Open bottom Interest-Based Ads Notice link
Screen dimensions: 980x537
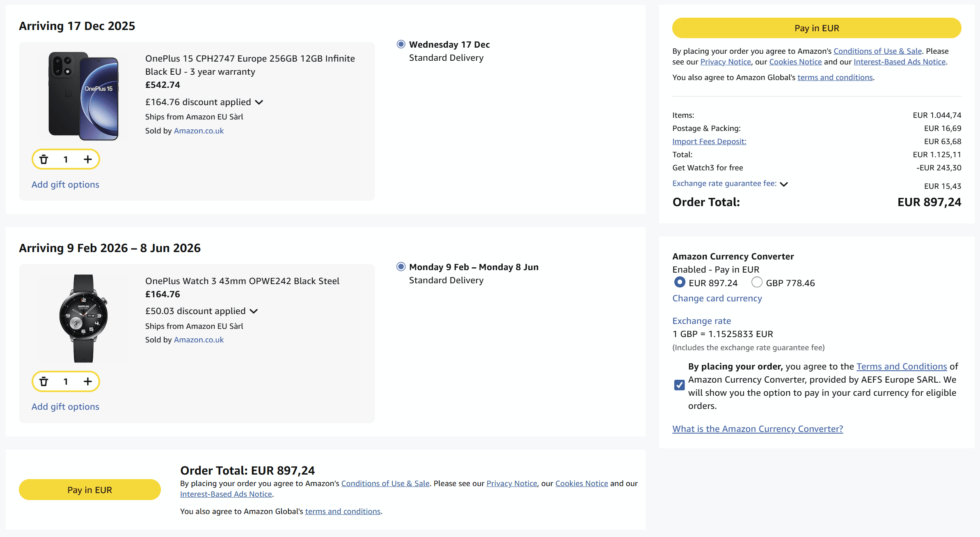(x=226, y=494)
